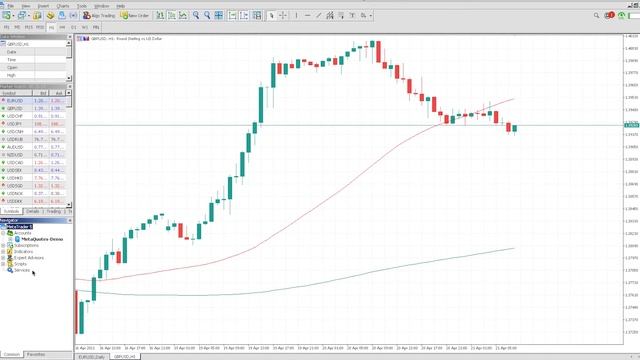The image size is (640, 360).
Task: Expand the Scripts tree node
Action: point(3,264)
